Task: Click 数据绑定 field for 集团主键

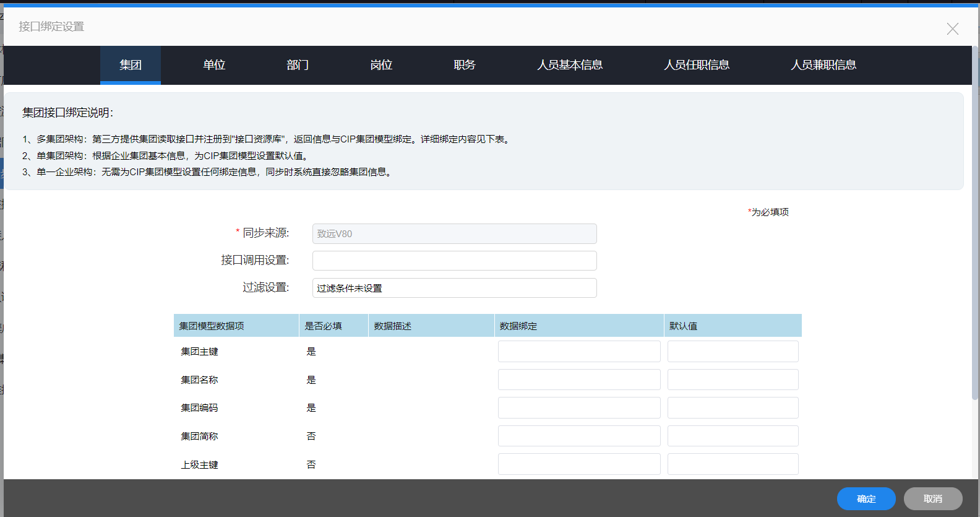Action: pyautogui.click(x=579, y=352)
